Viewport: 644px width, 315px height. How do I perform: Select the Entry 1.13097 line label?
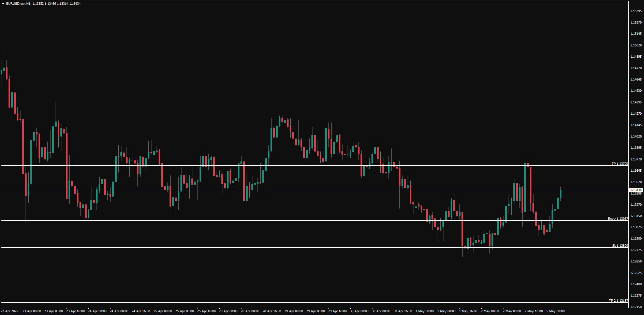[618, 219]
